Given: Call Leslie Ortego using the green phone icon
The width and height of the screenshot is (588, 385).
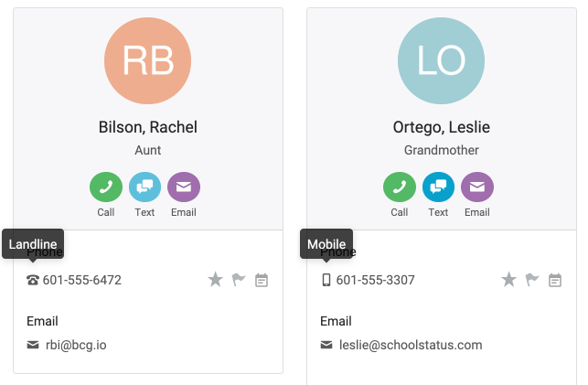Looking at the screenshot, I should (x=400, y=187).
